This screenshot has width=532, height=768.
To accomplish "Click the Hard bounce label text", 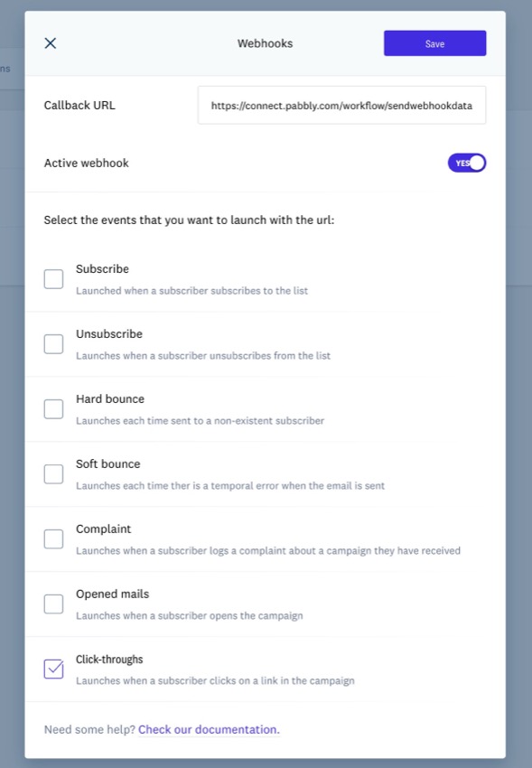I will tap(110, 399).
